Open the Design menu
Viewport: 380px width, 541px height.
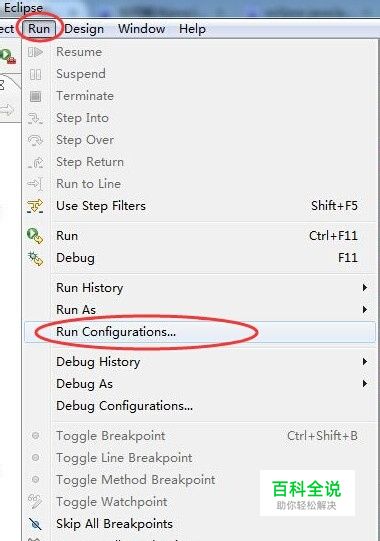point(84,29)
